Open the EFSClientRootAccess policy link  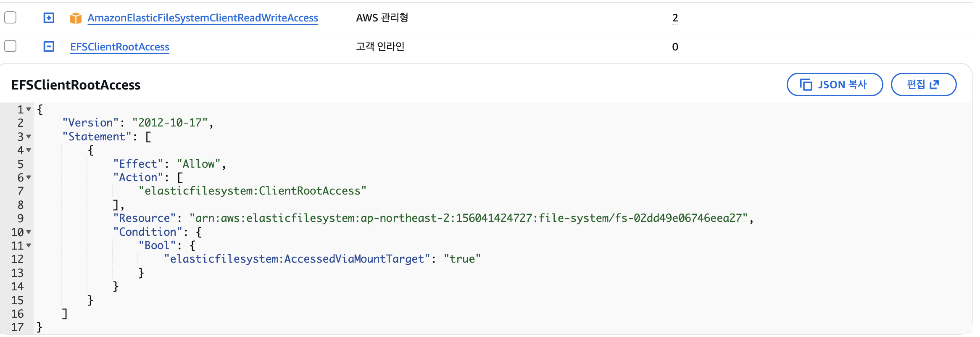coord(120,47)
